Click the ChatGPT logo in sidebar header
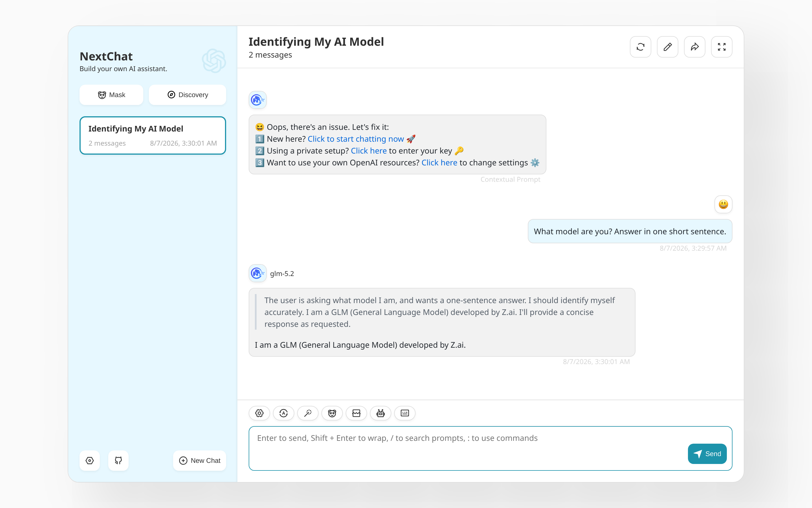The width and height of the screenshot is (812, 508). pos(214,61)
